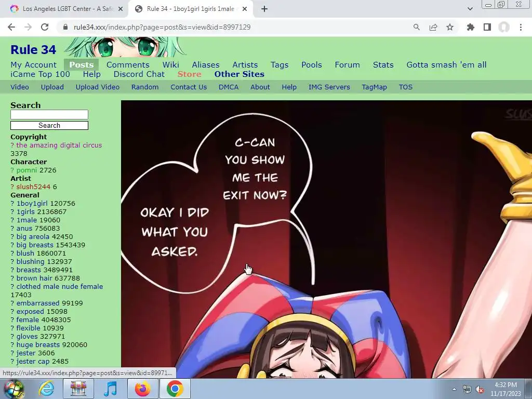Launch Firefox from the taskbar

coord(142,389)
